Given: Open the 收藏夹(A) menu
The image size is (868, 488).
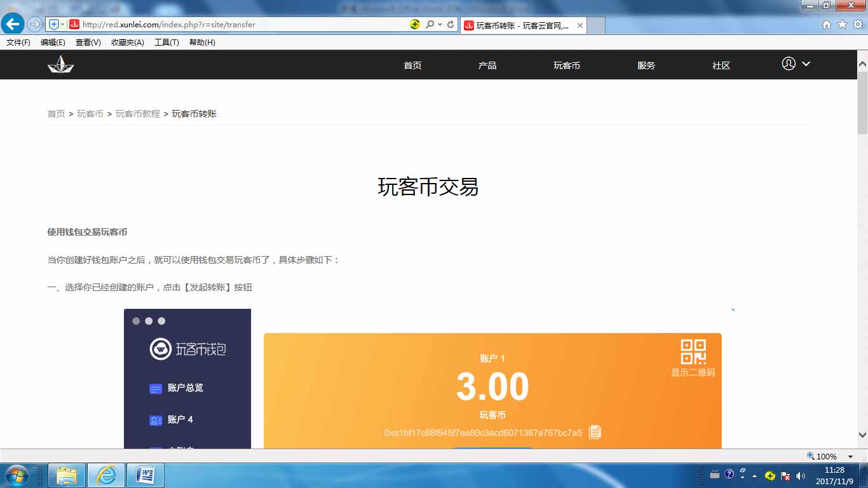Looking at the screenshot, I should tap(127, 43).
